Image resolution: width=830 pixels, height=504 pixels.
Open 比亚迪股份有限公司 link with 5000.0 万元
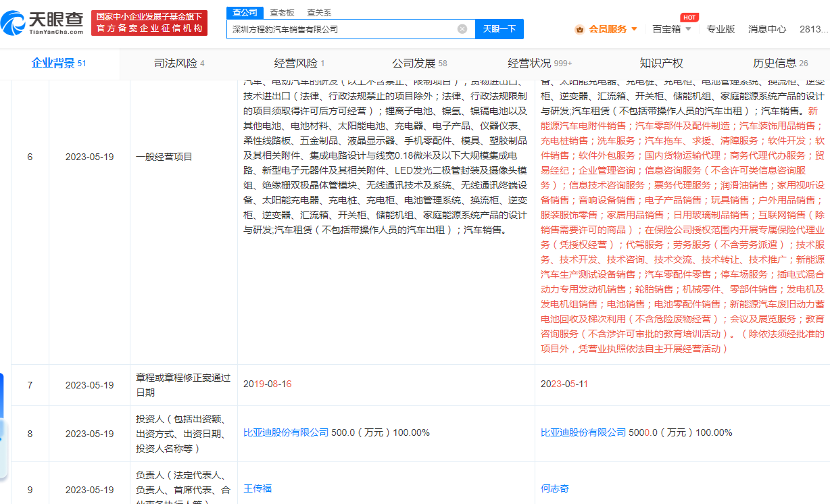click(x=583, y=432)
